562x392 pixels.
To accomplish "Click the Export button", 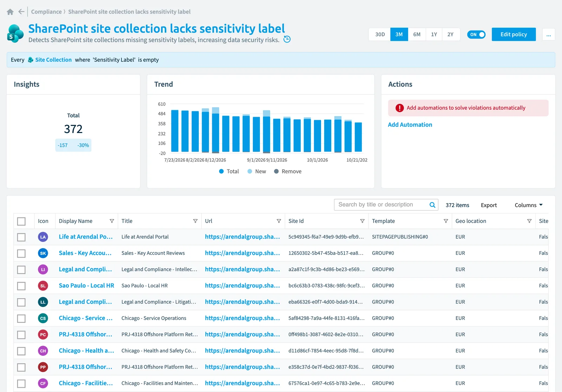I will click(489, 205).
